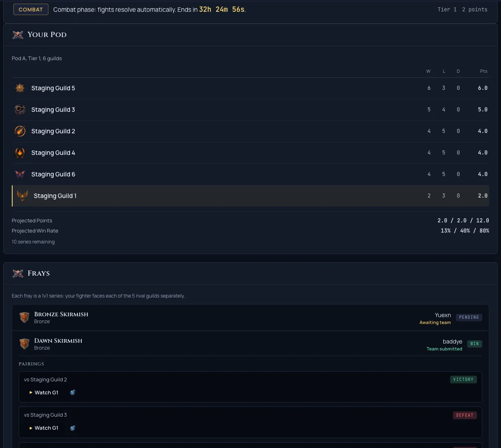
Task: Click the Frays panel heading
Action: pos(39,273)
